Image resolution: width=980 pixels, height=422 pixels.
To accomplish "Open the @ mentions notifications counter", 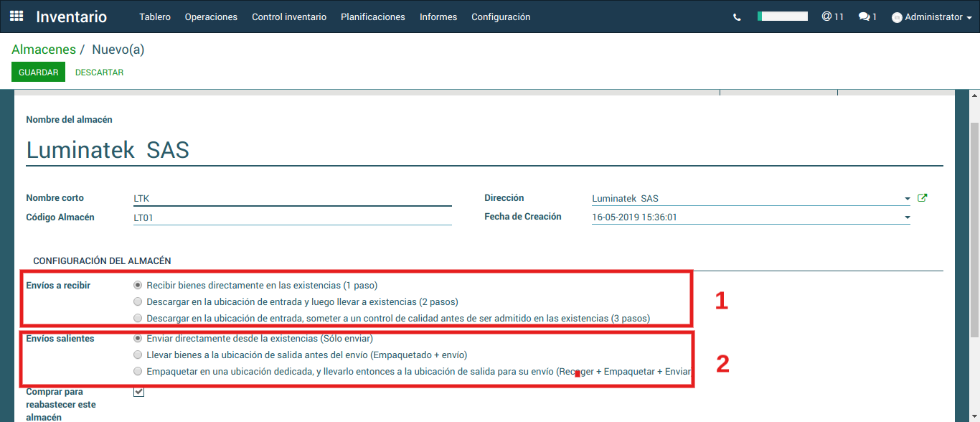I will point(832,17).
